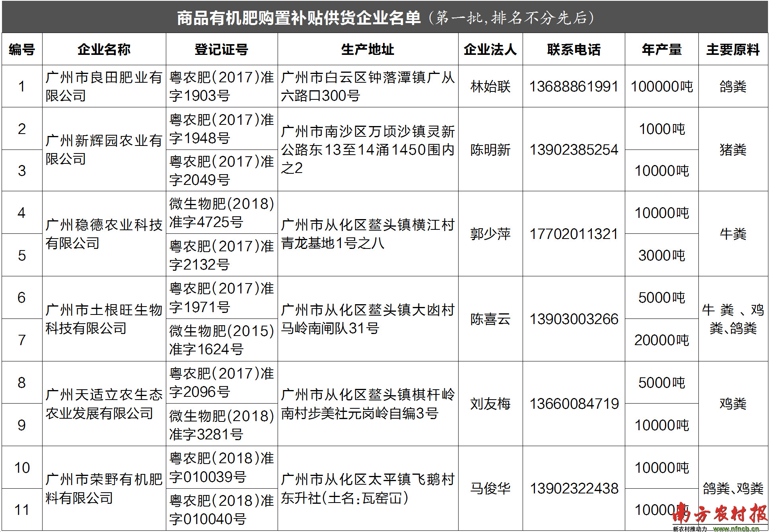
Task: Click company name 广州市良田肥业有限公司
Action: pos(104,86)
